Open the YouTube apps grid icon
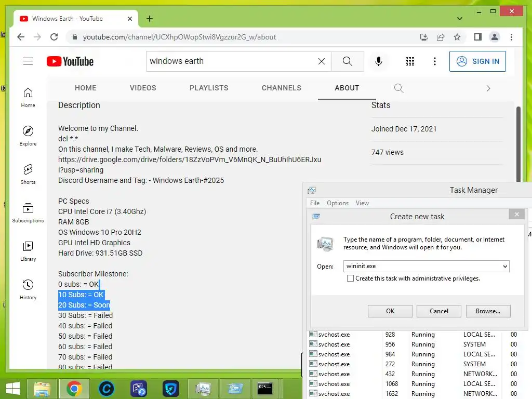The width and height of the screenshot is (532, 399). tap(410, 61)
